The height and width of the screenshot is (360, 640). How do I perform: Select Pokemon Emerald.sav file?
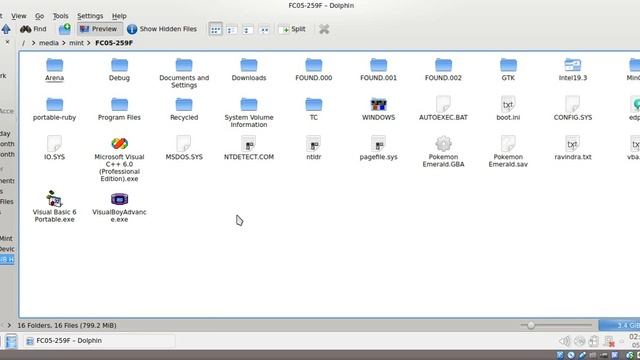tap(508, 152)
